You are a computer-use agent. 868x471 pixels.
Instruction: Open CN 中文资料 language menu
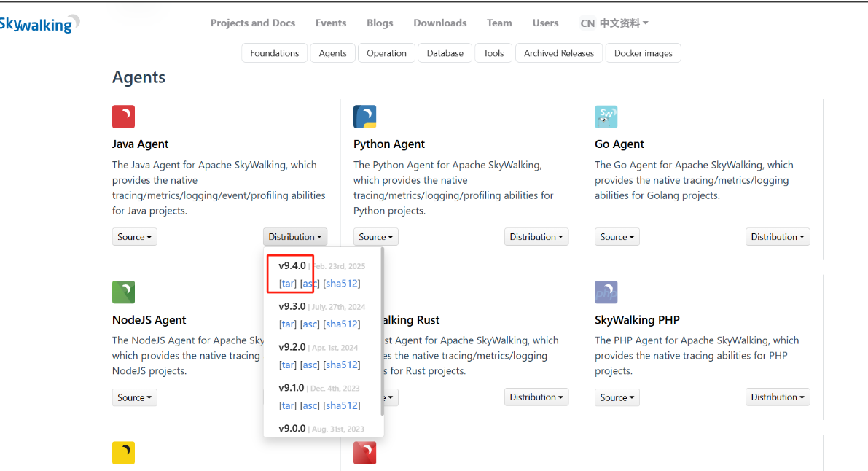click(x=614, y=23)
